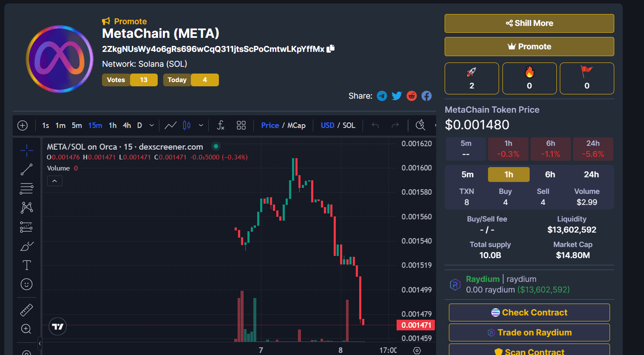Click the fire vote box

pos(529,78)
